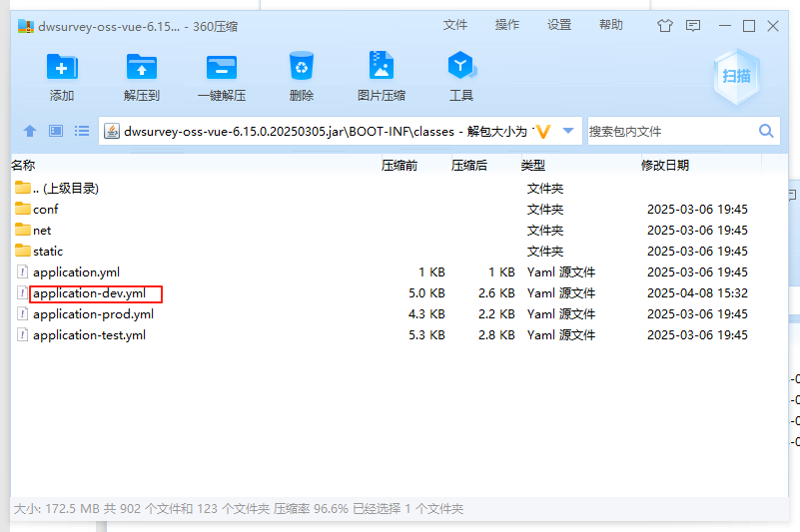800x532 pixels.
Task: Sort by the 名称 column header
Action: pos(23,166)
